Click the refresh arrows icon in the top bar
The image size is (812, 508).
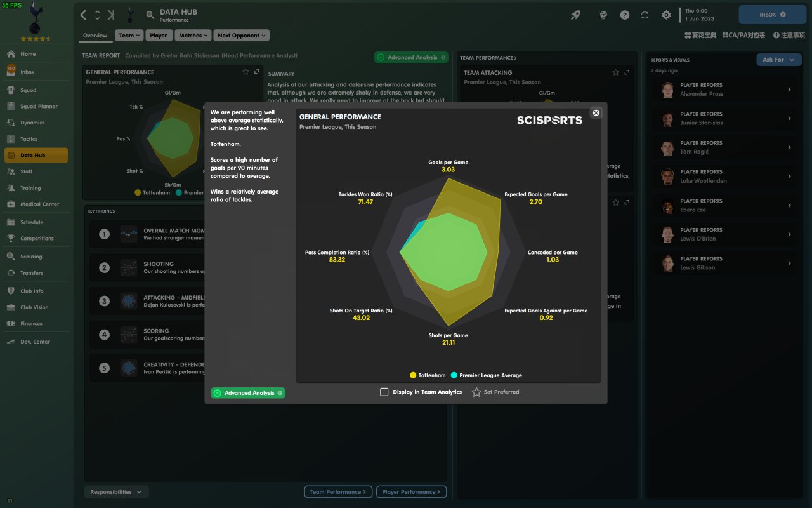pyautogui.click(x=645, y=15)
